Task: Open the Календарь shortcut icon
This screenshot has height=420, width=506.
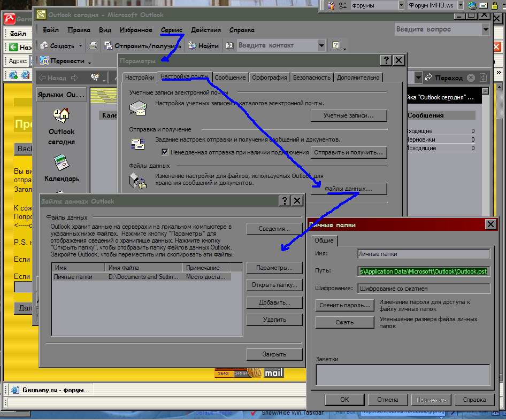Action: 61,162
